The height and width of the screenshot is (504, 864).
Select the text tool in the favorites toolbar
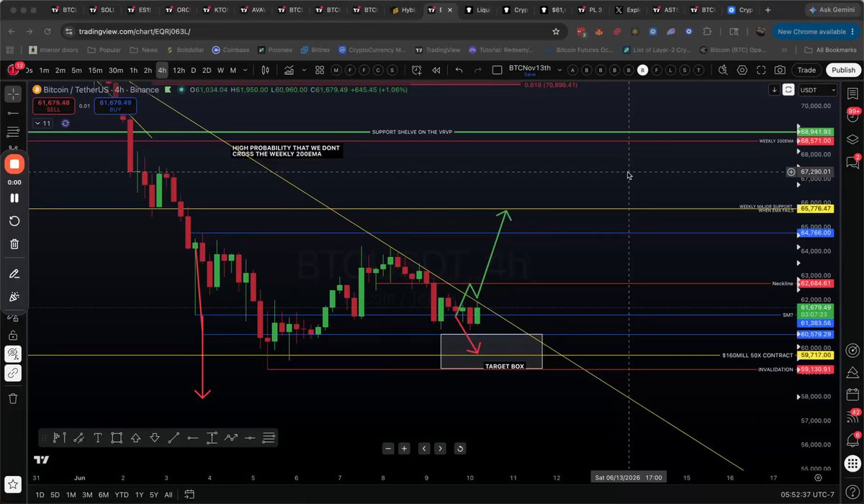pos(96,437)
